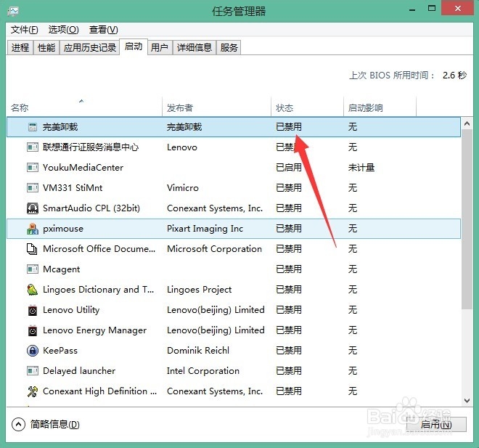Select the 完美卸载 name text

[60, 127]
